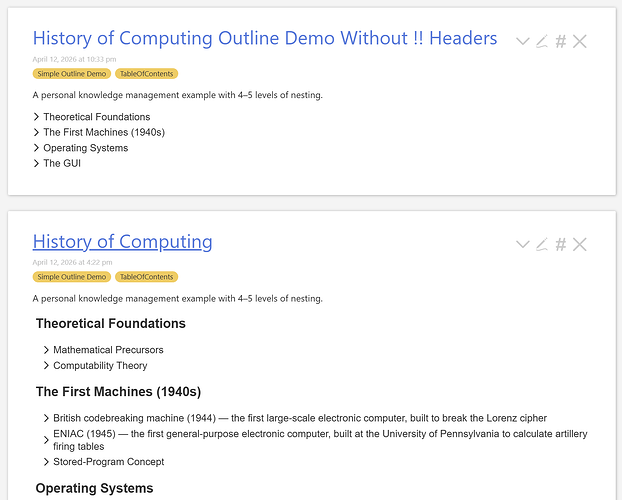622x500 pixels.
Task: Open more actions chevron for Outline Demo tiddler
Action: tap(522, 41)
